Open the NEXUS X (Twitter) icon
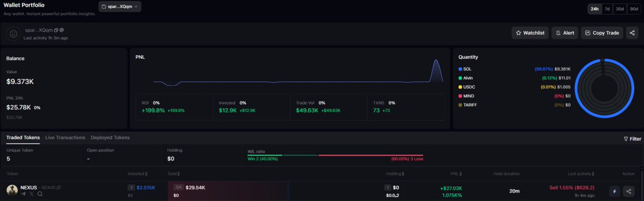Screen dimensions: 644x201 click(32, 194)
